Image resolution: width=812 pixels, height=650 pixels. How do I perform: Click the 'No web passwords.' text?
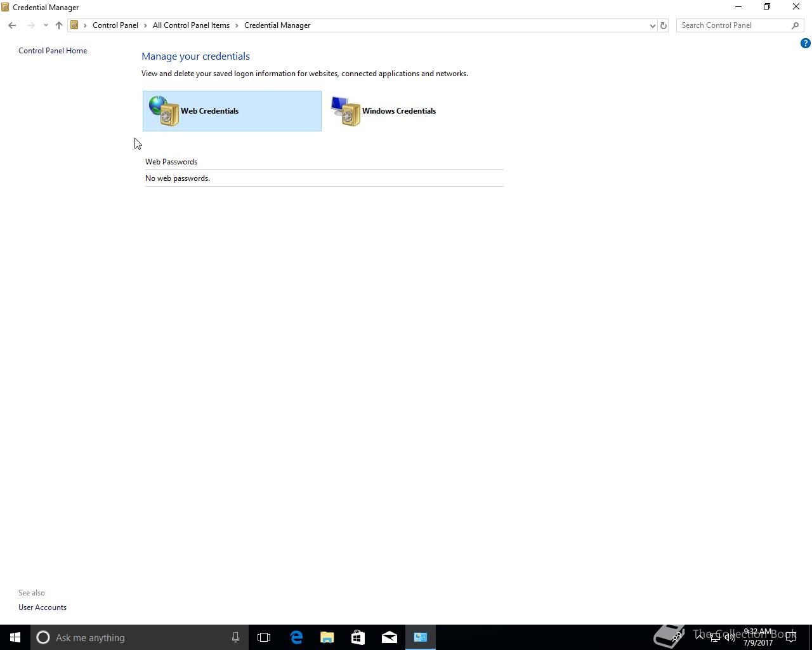[178, 178]
